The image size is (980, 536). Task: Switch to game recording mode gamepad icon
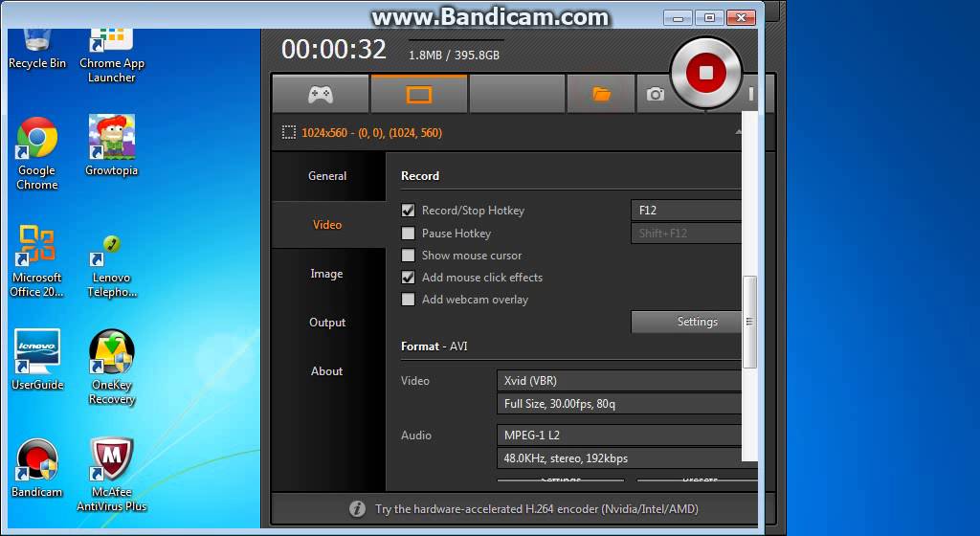(x=321, y=95)
